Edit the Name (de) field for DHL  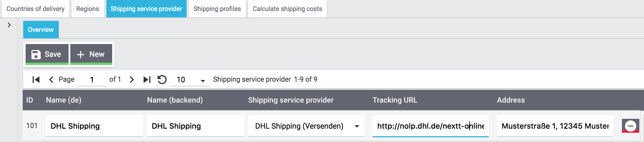pyautogui.click(x=94, y=126)
